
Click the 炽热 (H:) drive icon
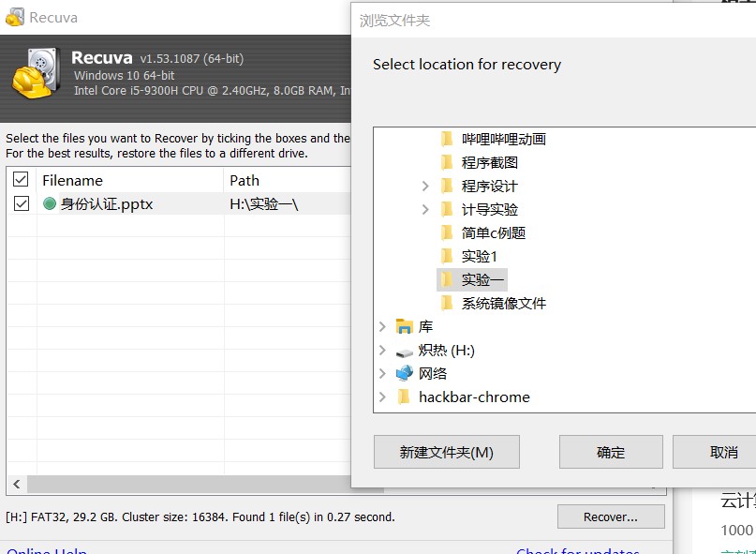405,352
